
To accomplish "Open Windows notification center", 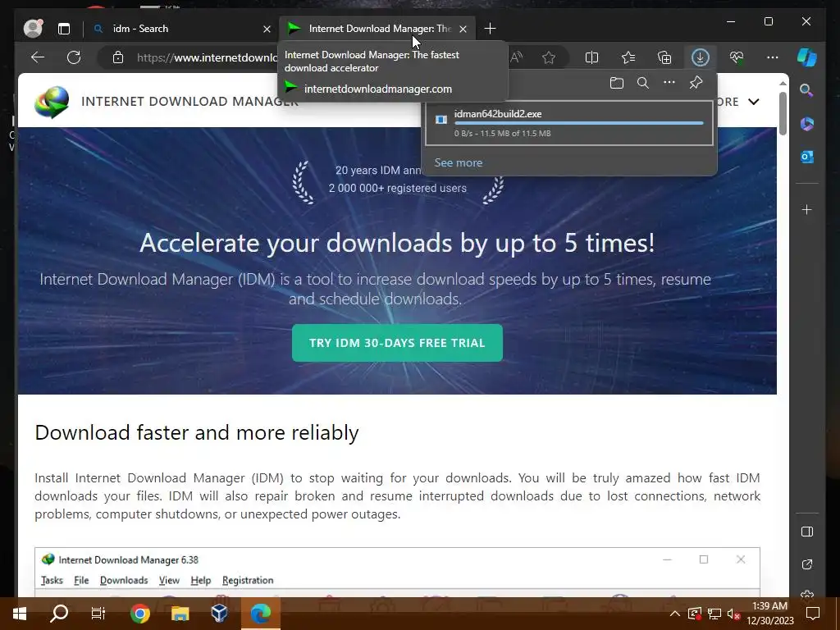I will [x=813, y=614].
